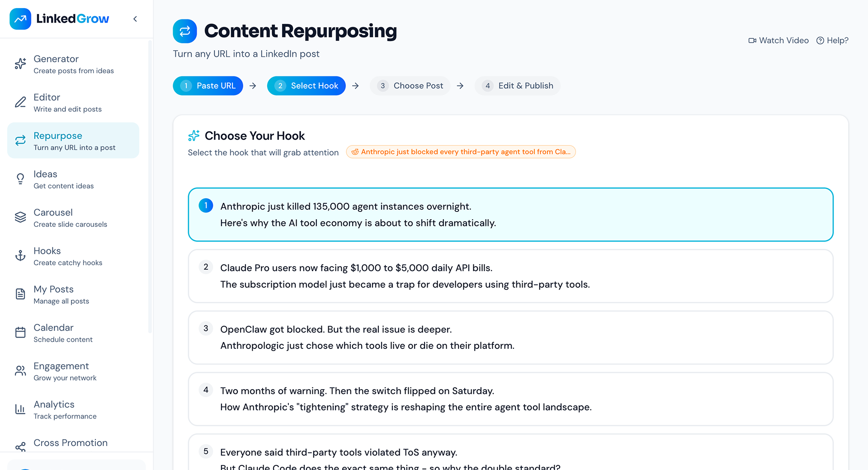868x470 pixels.
Task: Open the Generator page
Action: pos(73,64)
